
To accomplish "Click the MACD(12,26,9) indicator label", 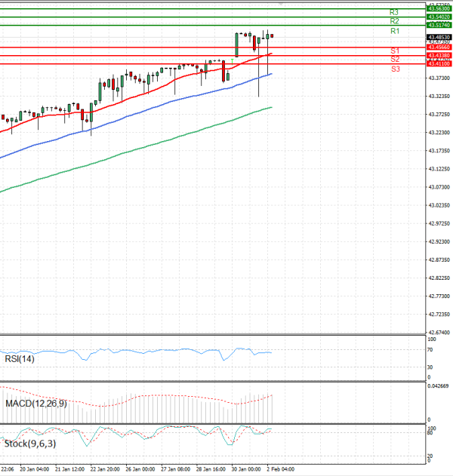I will pos(34,404).
